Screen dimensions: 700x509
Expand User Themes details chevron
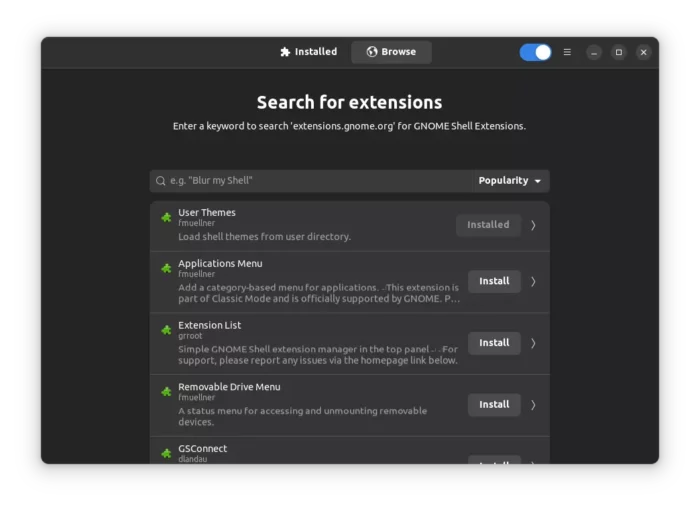tap(533, 225)
